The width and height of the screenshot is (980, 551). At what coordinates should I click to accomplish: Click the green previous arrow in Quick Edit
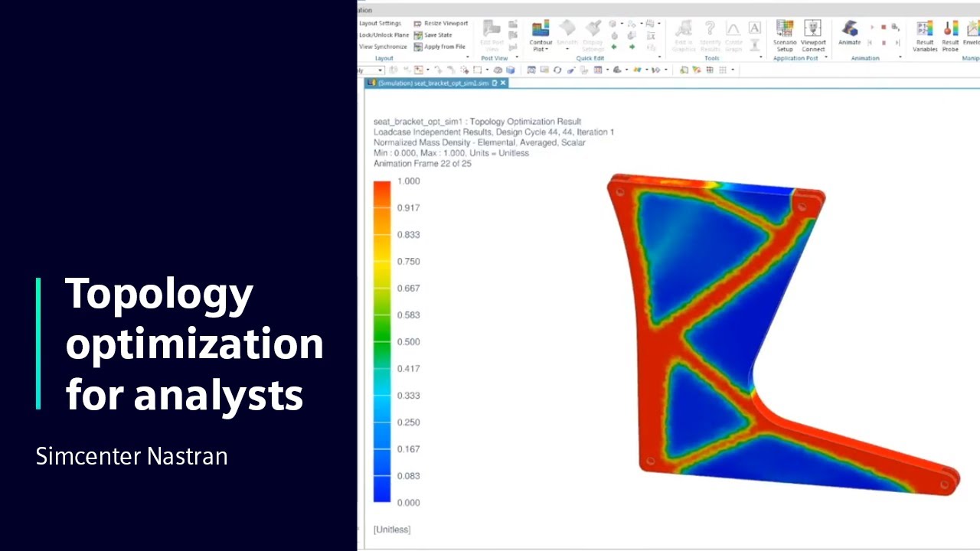[614, 47]
